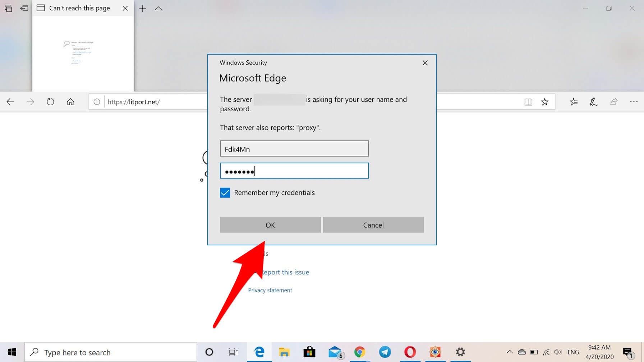The width and height of the screenshot is (644, 362).
Task: Open Cortana circle icon
Action: click(x=209, y=352)
